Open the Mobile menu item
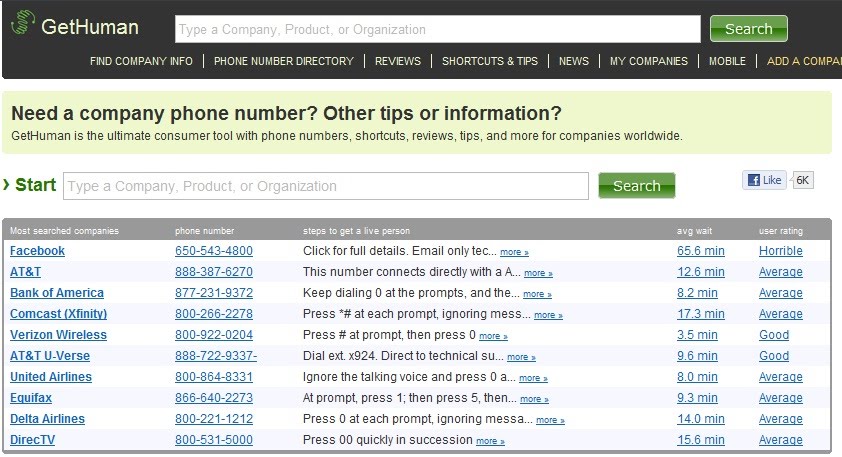 [727, 61]
